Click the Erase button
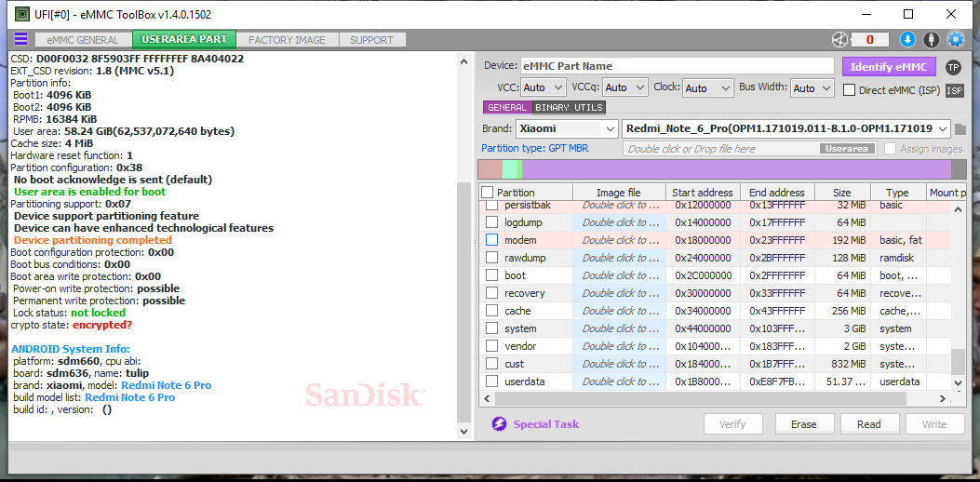Viewport: 980px width, 482px height. (804, 424)
